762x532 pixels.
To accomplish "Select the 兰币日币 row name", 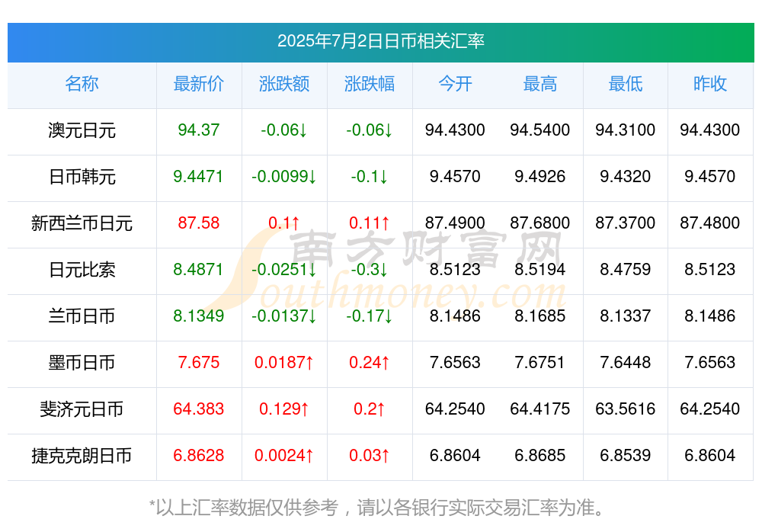I will [x=82, y=316].
